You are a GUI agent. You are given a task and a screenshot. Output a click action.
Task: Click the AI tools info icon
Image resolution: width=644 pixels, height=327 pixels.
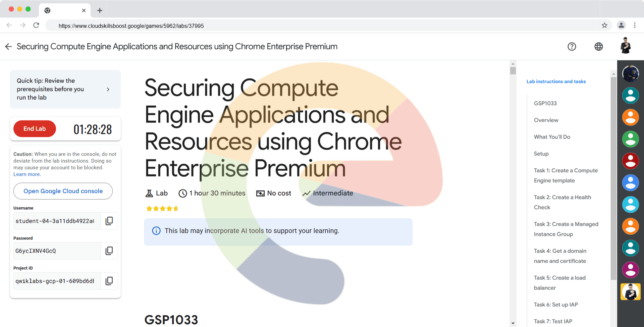pos(156,231)
